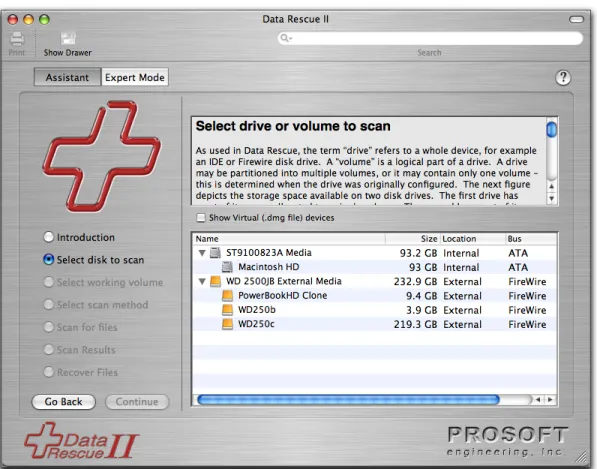Click the 232.9 GB size value

(x=415, y=282)
